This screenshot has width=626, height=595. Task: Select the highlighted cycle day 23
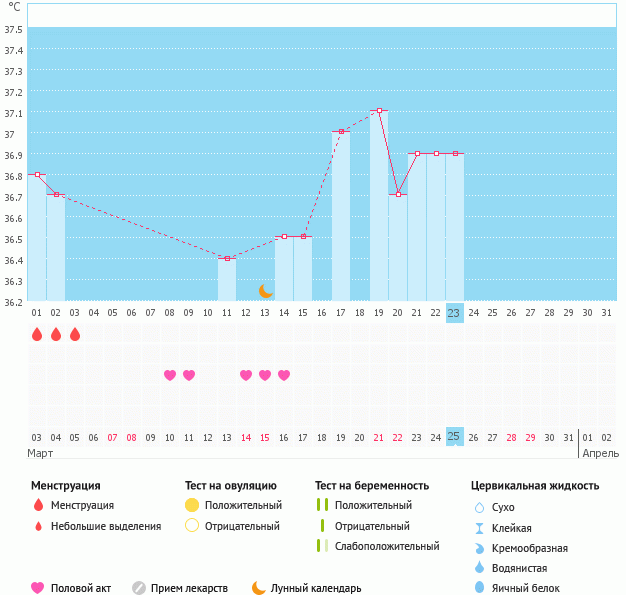point(454,313)
